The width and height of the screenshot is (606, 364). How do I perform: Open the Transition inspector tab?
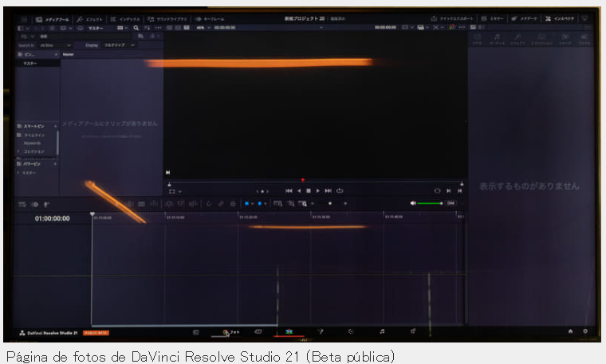click(x=541, y=39)
